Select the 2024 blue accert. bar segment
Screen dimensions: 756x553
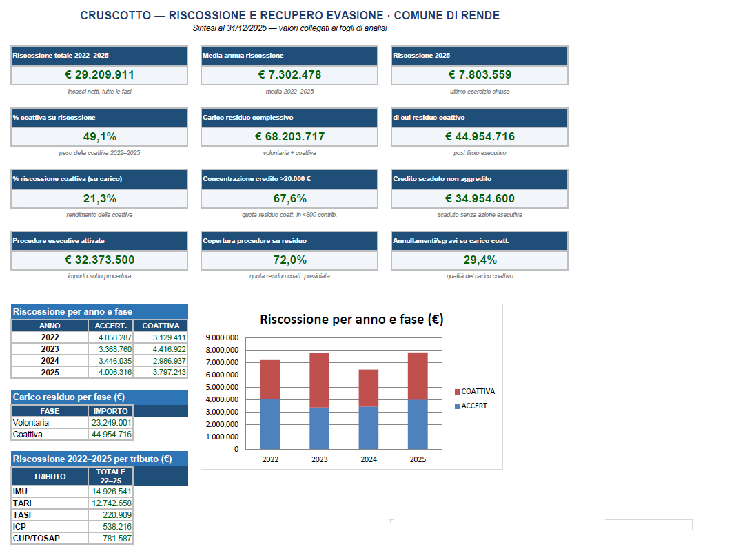pyautogui.click(x=369, y=428)
